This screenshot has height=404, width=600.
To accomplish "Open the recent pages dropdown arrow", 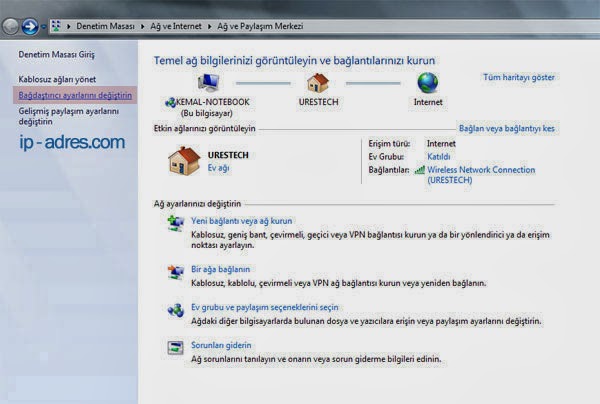I will [43, 27].
